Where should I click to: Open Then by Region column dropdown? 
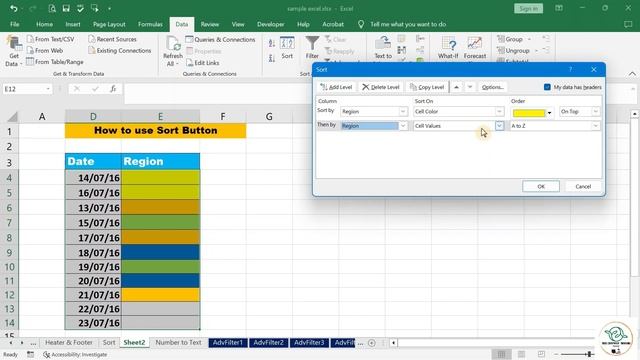(403, 126)
